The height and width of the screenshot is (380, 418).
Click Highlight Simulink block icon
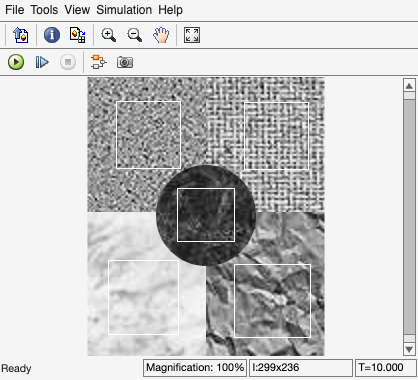(x=99, y=62)
